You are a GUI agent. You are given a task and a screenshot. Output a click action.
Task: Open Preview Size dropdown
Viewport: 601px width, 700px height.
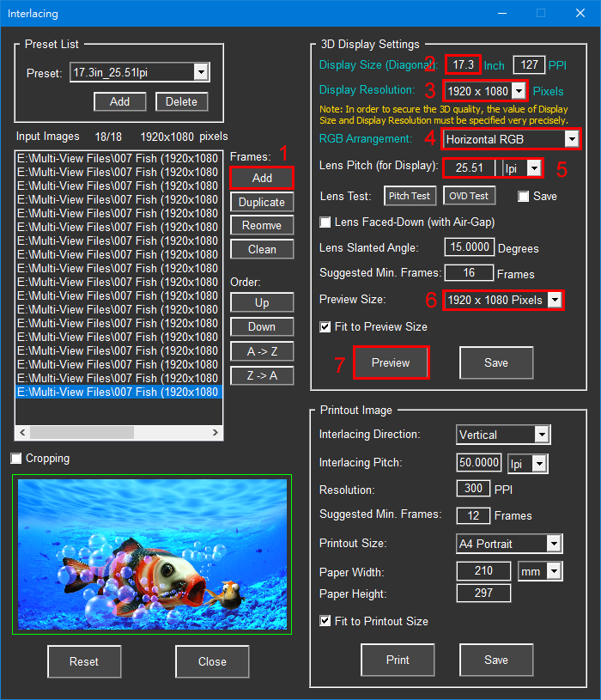(555, 300)
